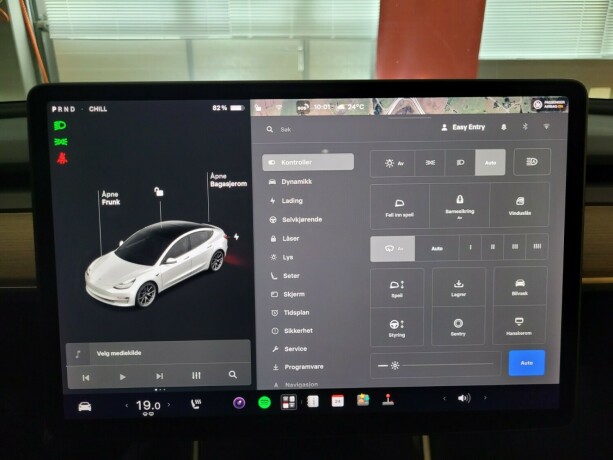Tap Lagrer save profile button
Screen dimensions: 613x460
click(x=459, y=287)
